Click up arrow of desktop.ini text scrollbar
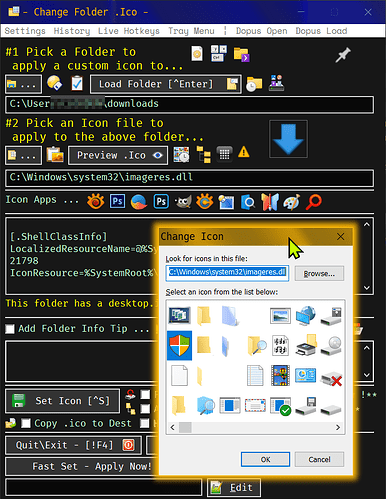Viewport: 386px width, 499px height. click(x=367, y=225)
